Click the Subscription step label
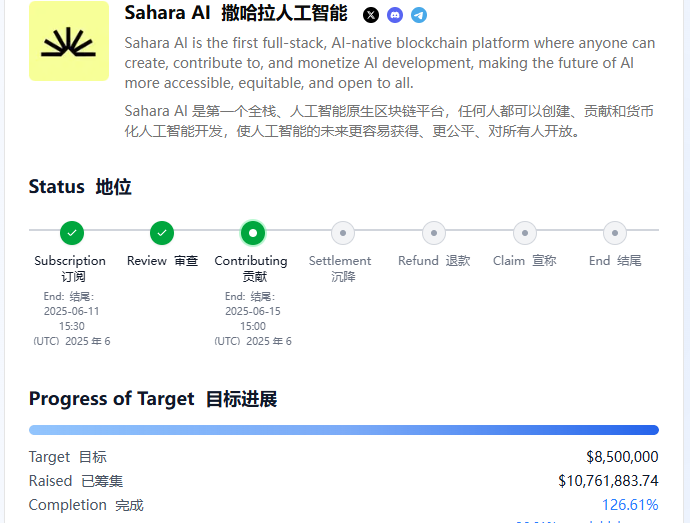Viewport: 690px width, 523px height. pyautogui.click(x=70, y=269)
